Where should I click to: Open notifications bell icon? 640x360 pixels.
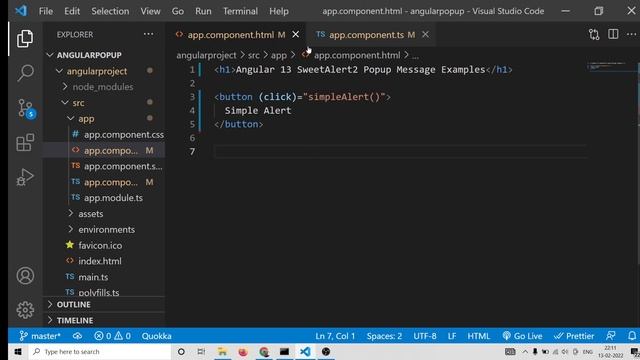(x=632, y=336)
